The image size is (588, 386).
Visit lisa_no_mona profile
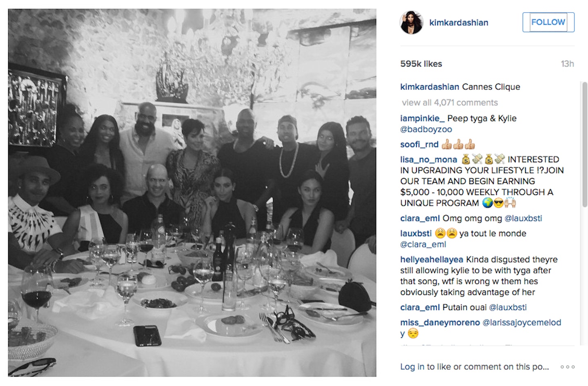pyautogui.click(x=428, y=160)
